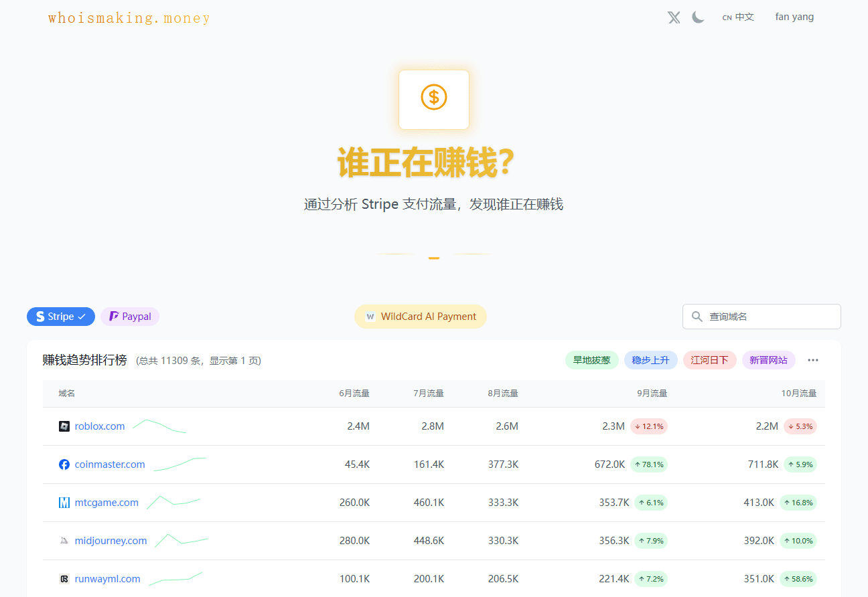This screenshot has height=597, width=868.
Task: Select the Stripe payment filter
Action: [x=61, y=317]
